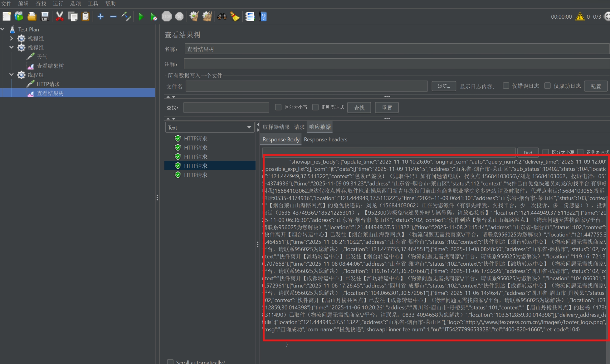The width and height of the screenshot is (610, 364).
Task: Click the 浏览... button
Action: pos(443,86)
